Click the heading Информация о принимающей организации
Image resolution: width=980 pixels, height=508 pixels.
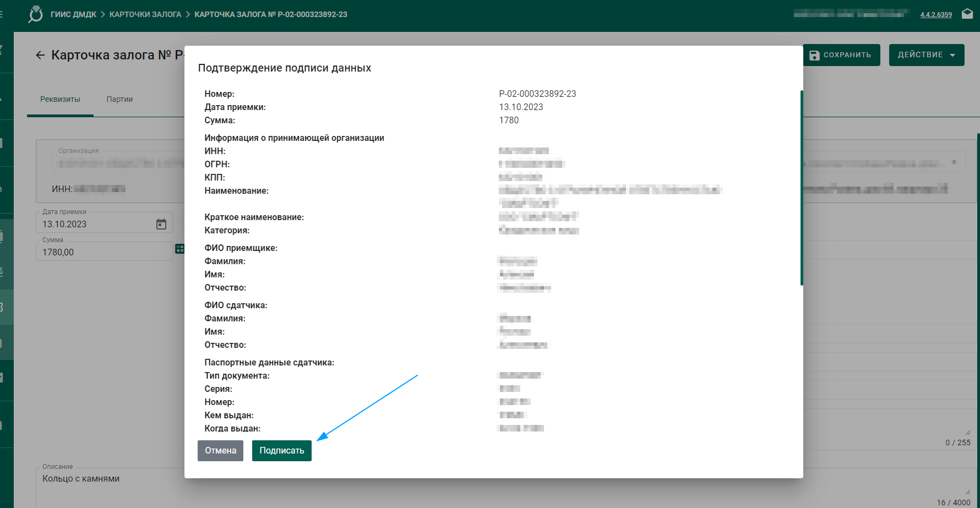(x=295, y=138)
